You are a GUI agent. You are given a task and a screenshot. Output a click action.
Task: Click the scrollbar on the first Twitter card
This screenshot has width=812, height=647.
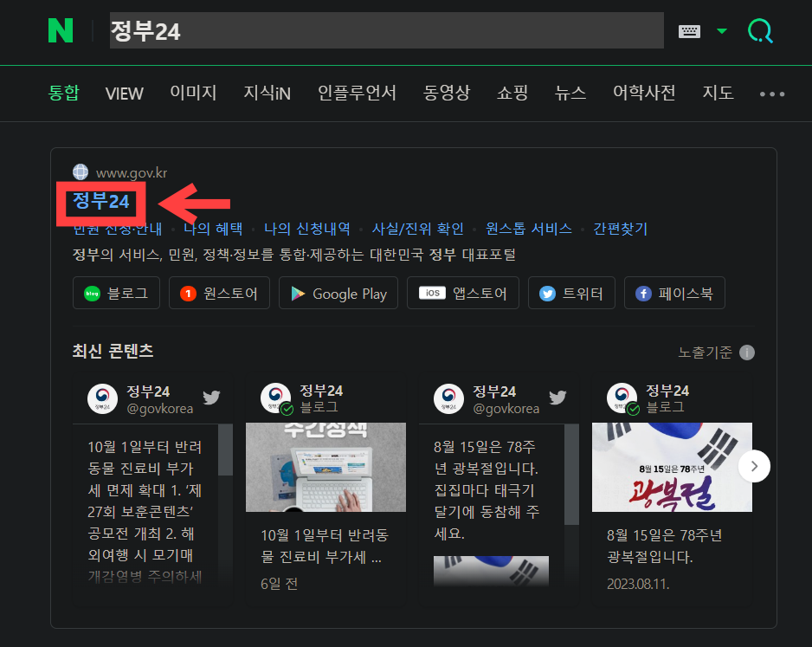click(x=225, y=450)
